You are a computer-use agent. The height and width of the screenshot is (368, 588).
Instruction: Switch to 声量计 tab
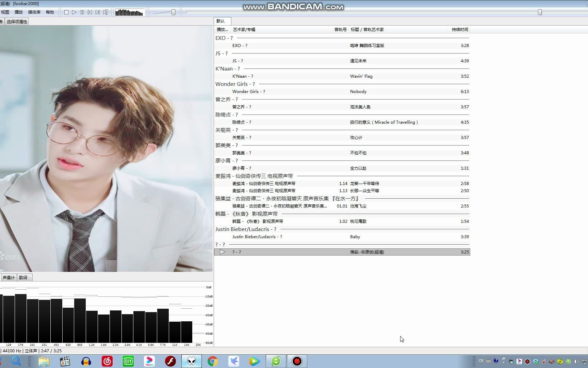coord(9,278)
